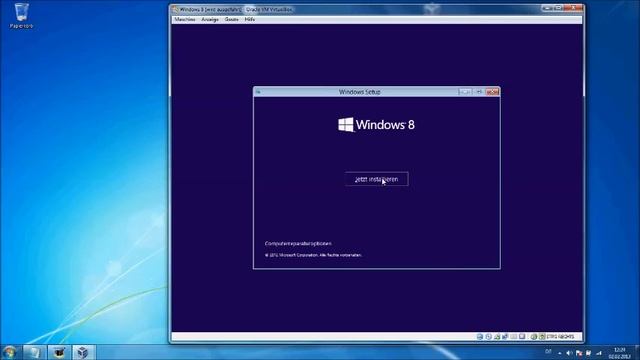Click the keyboard capture arrow icon in status bar
640x360 pixels.
point(542,337)
